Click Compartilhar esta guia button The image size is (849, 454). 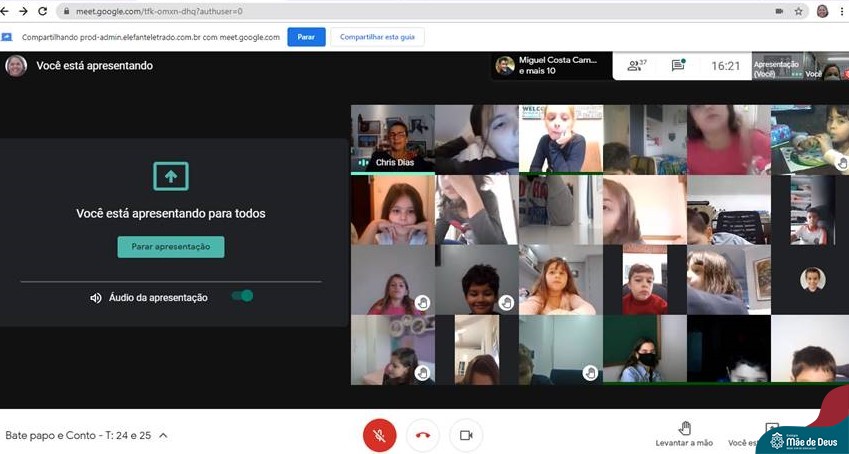(x=378, y=37)
